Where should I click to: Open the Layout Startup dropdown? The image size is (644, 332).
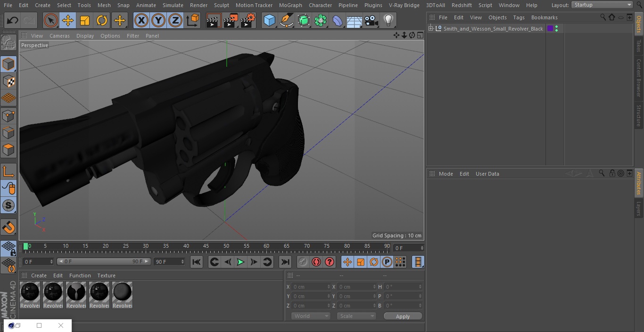pos(602,5)
